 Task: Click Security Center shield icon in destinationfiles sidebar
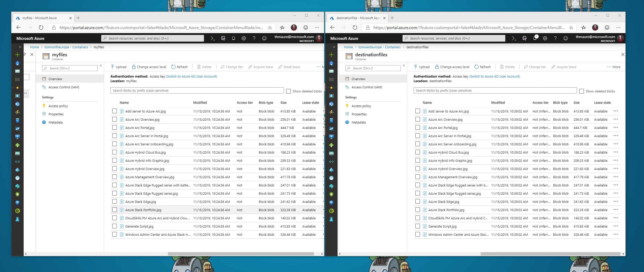pos(331,194)
